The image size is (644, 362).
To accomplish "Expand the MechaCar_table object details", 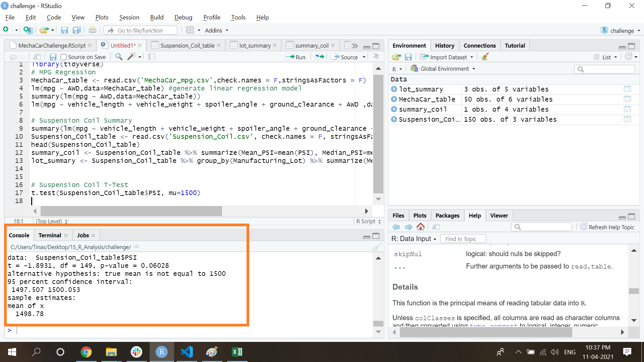I will (394, 99).
